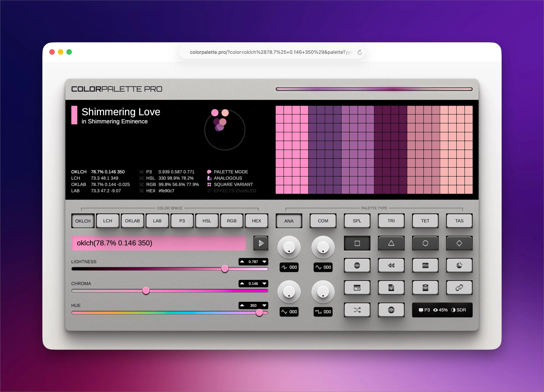Switch color space to HSL
544x392 pixels.
pyautogui.click(x=207, y=221)
